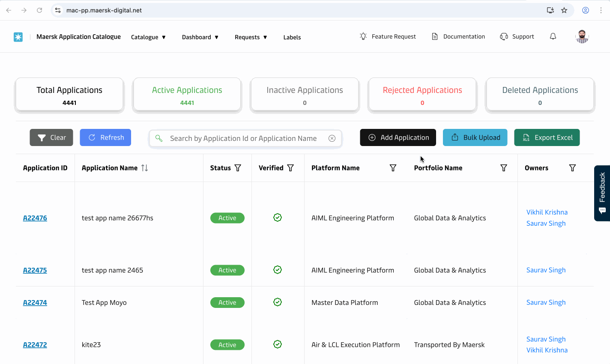
Task: Open the Feedback slider panel on the right edge
Action: coord(602,194)
